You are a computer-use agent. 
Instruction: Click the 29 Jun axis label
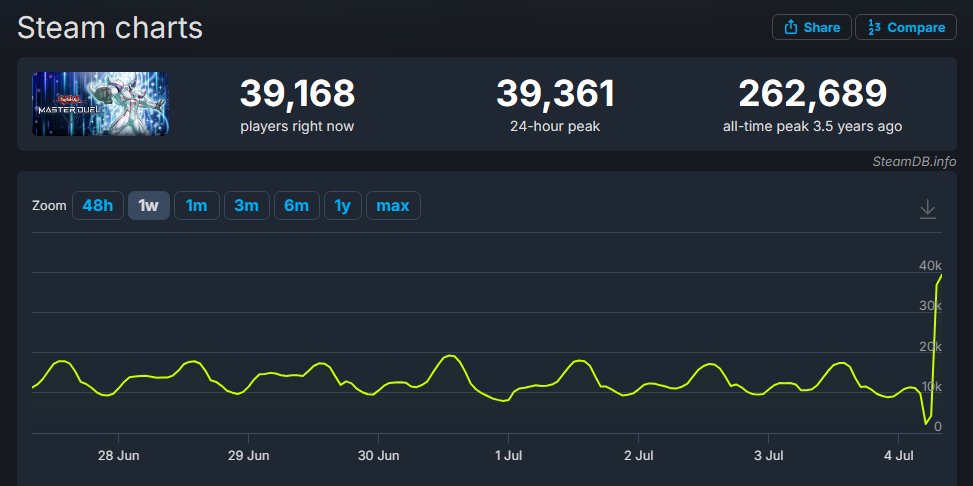[248, 456]
